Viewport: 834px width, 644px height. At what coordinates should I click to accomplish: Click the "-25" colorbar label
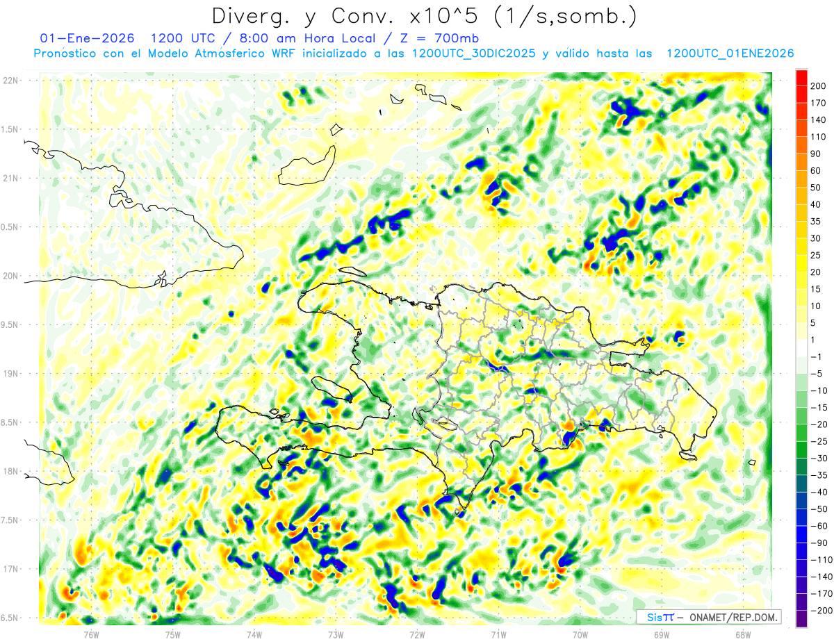[x=819, y=441]
